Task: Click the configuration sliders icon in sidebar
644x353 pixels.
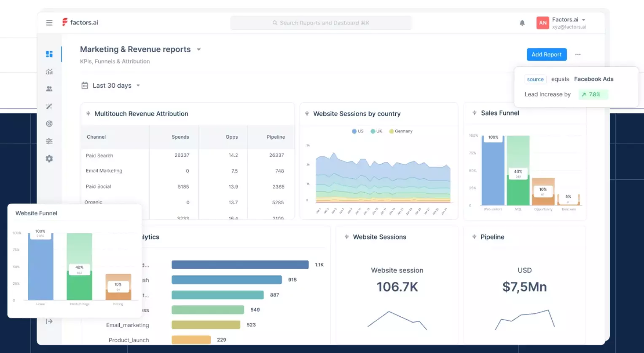Action: pyautogui.click(x=49, y=141)
